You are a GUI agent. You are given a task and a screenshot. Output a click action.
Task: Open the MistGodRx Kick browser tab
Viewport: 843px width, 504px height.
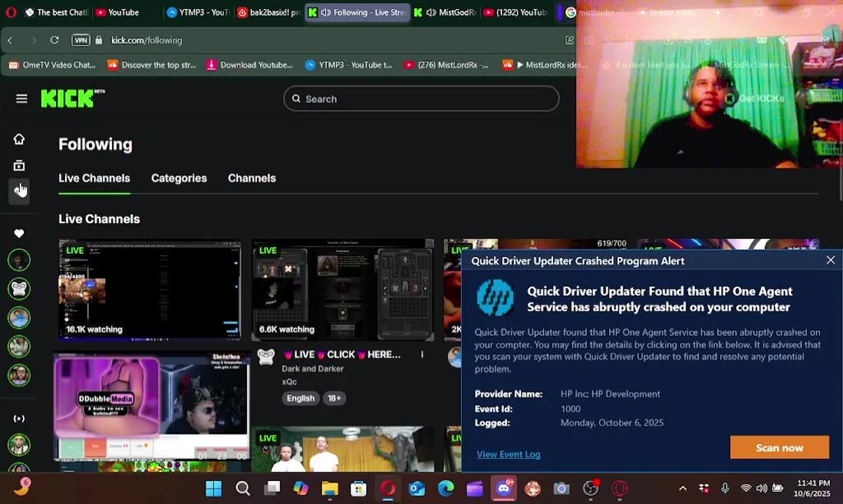click(445, 13)
